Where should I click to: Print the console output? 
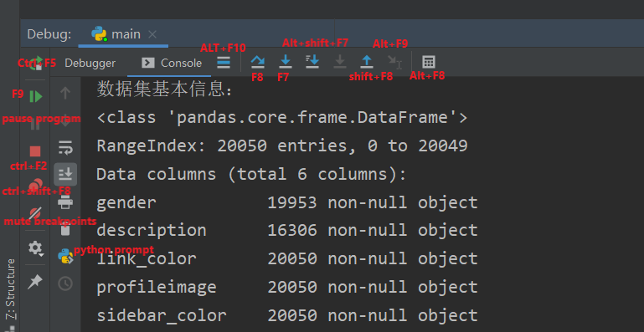tap(65, 202)
